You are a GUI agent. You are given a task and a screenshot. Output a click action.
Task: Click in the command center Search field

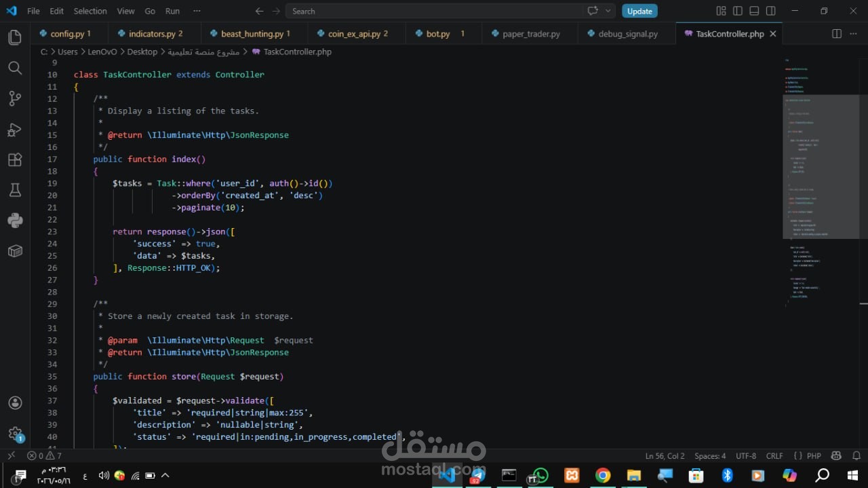click(434, 11)
